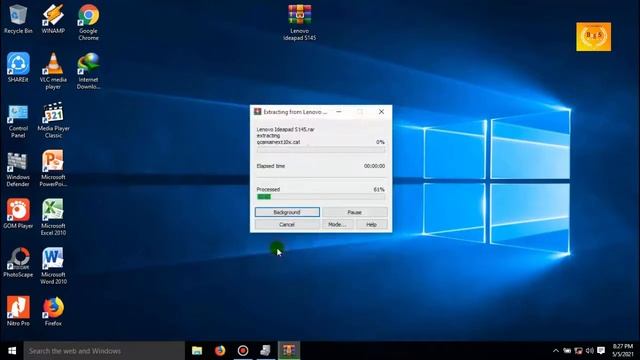The height and width of the screenshot is (360, 640).
Task: Click the 'Elapsed time' label
Action: tap(271, 166)
